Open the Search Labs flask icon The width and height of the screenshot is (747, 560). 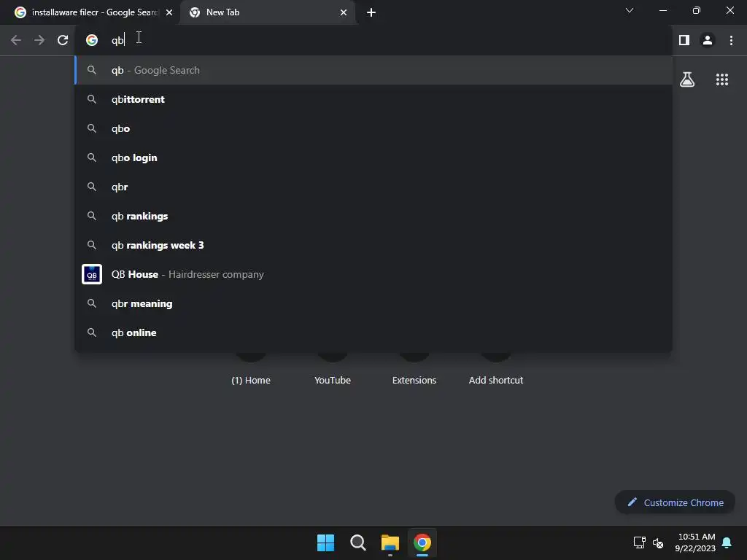point(687,79)
